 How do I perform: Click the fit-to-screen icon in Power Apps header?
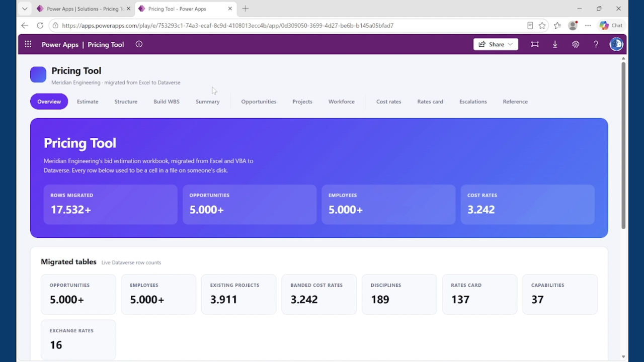coord(535,44)
